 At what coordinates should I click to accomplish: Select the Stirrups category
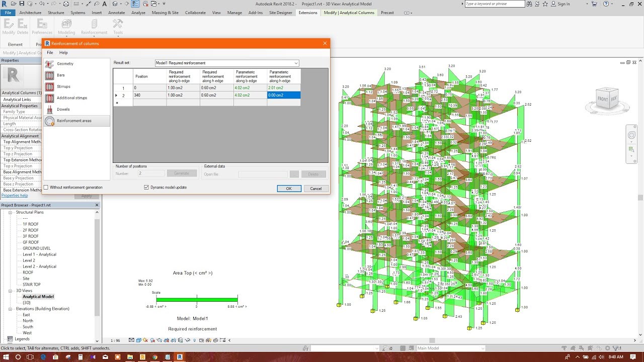point(63,86)
